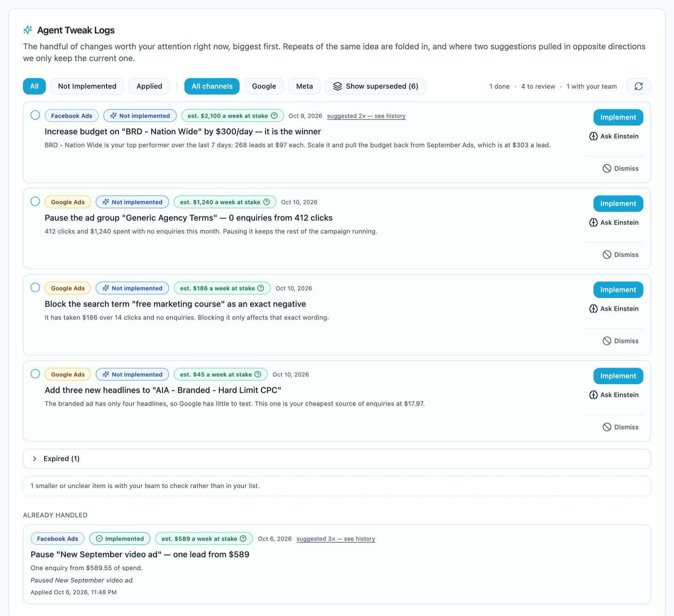Dismiss the BRD Nation Wide budget suggestion
Viewport: 674px width, 616px height.
(x=621, y=168)
